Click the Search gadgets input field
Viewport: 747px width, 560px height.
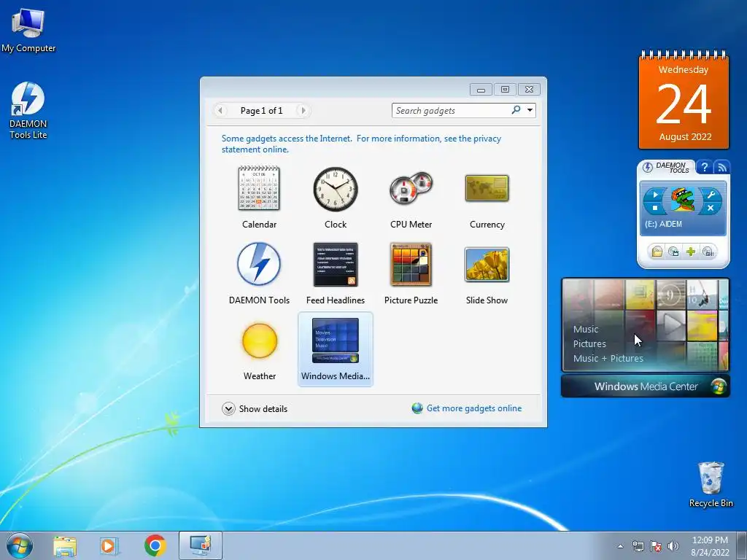[x=452, y=111]
